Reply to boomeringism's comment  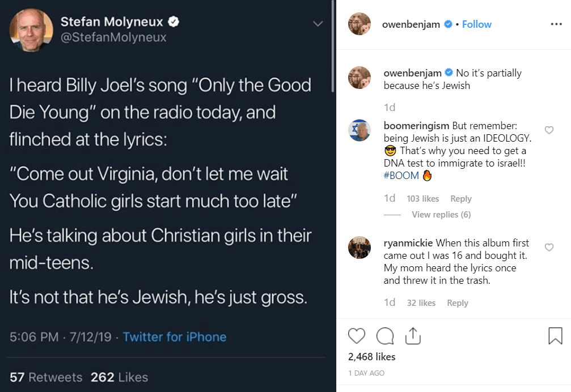pos(460,198)
